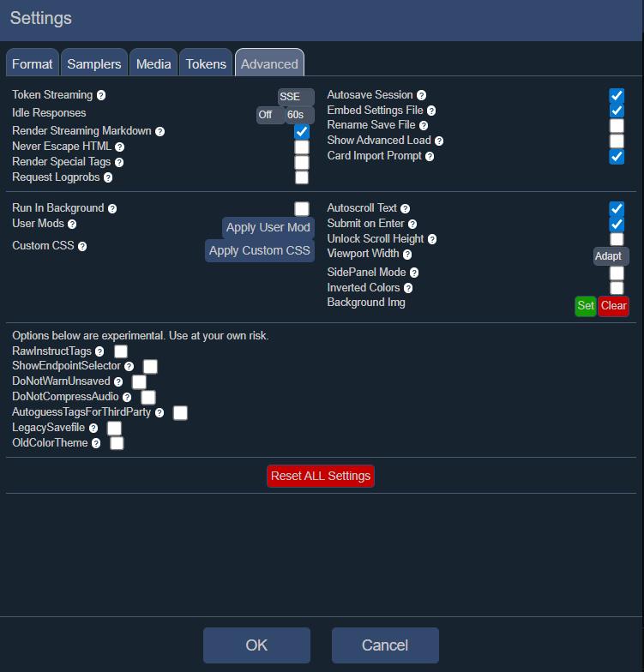
Task: Click help icon for Request Logprobs
Action: [x=108, y=178]
